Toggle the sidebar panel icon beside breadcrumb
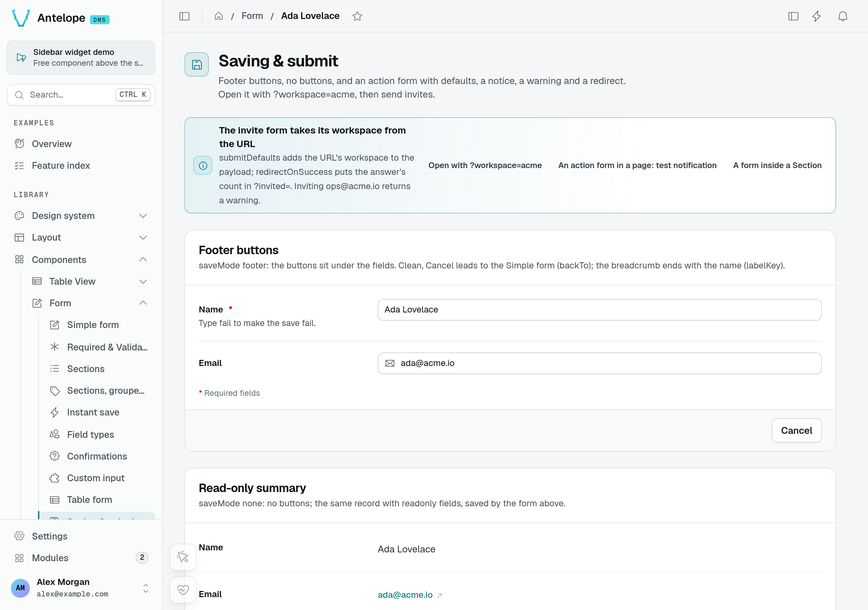868x610 pixels. click(x=184, y=16)
